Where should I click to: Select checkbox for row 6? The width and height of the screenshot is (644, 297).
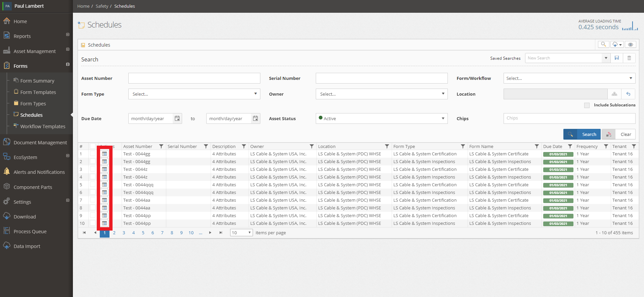pos(92,192)
